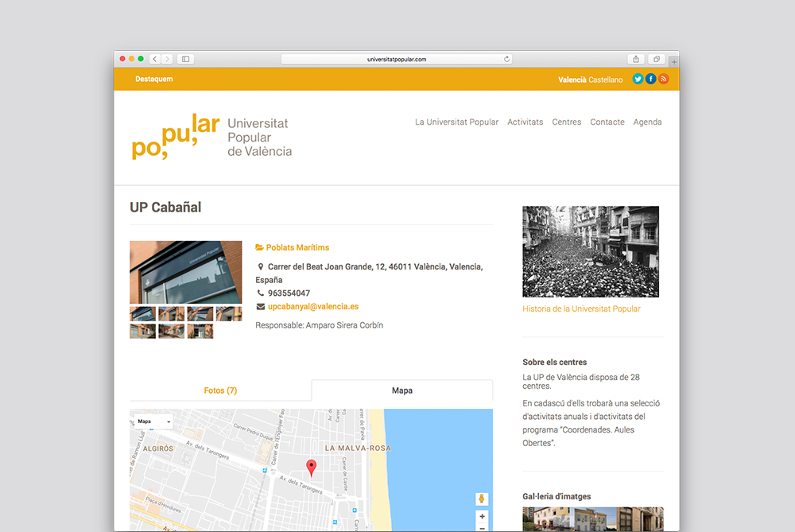Open the Gal·leria d'imatges photo strip
The height and width of the screenshot is (532, 795).
tap(593, 518)
